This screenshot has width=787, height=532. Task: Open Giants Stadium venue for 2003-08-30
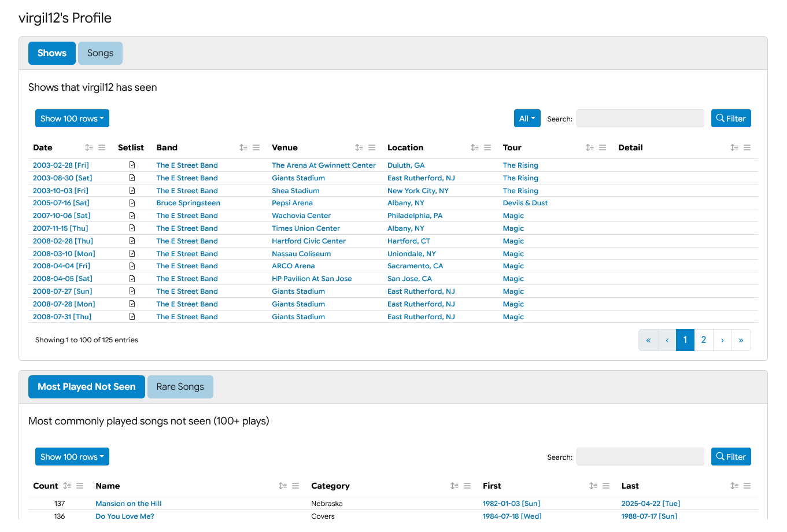(x=298, y=178)
